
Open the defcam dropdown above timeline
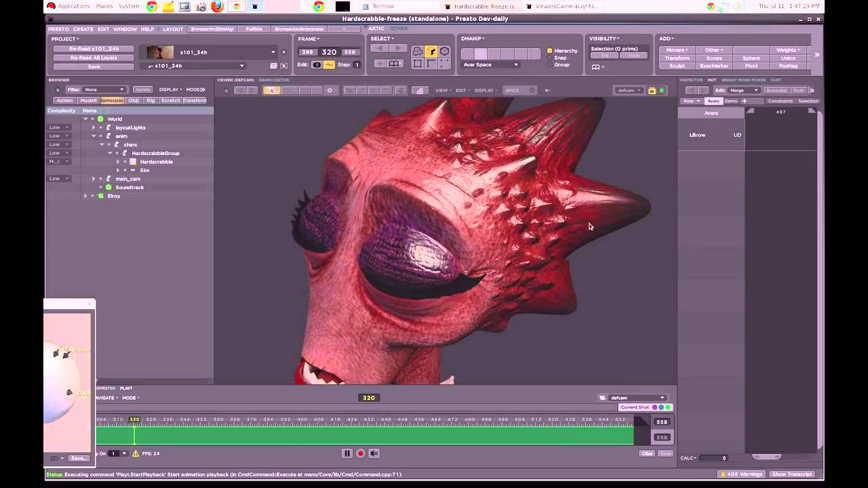637,398
